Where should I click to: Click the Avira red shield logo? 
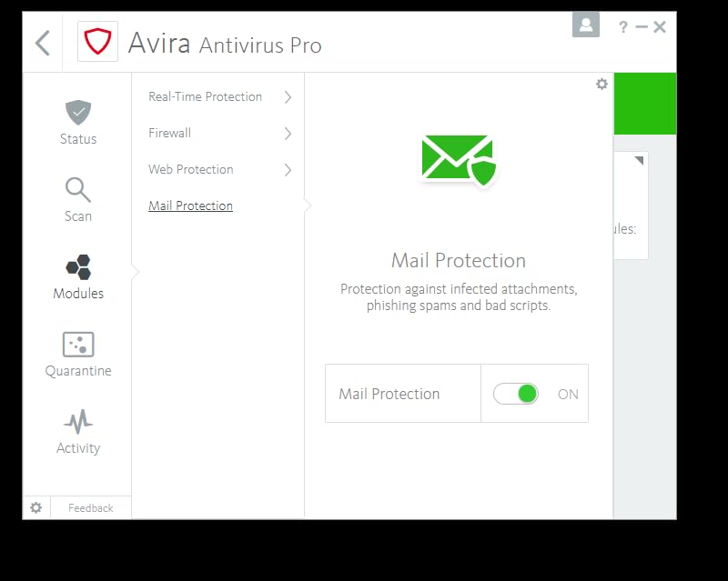click(x=97, y=41)
